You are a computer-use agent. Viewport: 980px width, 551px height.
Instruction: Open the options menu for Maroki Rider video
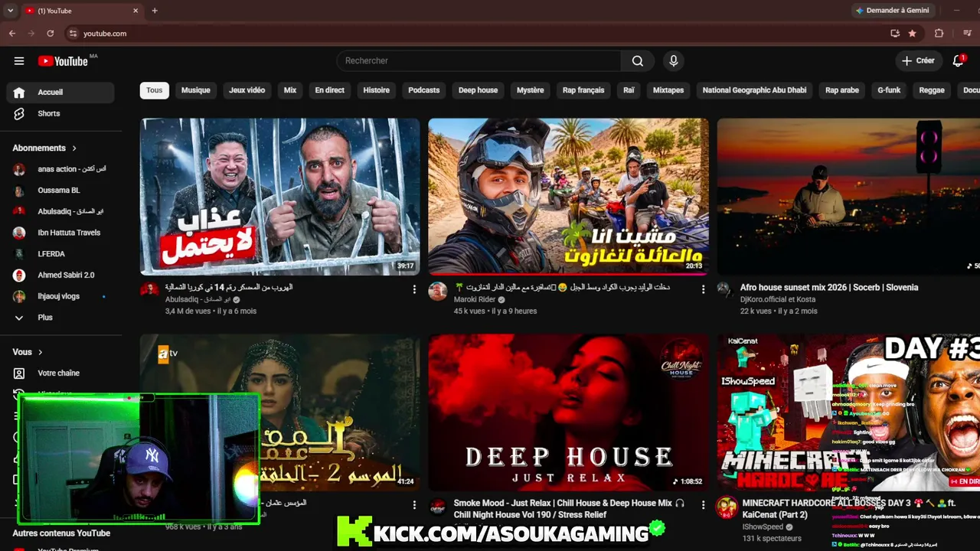click(703, 289)
